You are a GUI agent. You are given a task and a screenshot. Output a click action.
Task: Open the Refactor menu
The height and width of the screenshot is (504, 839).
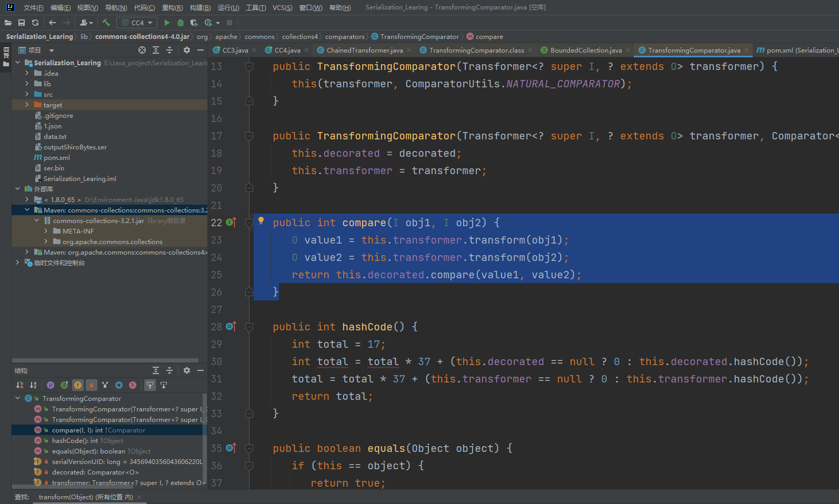pyautogui.click(x=172, y=7)
